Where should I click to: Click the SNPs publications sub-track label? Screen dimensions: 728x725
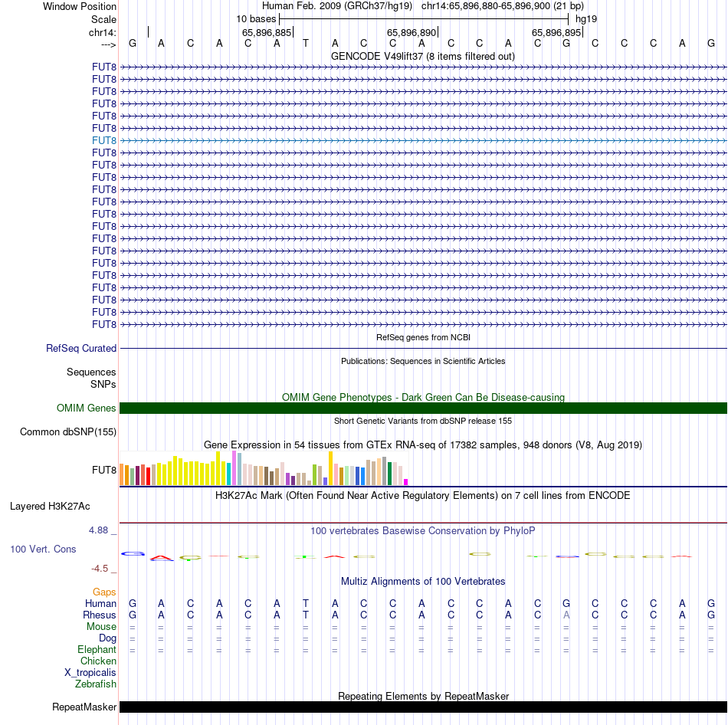pos(103,384)
